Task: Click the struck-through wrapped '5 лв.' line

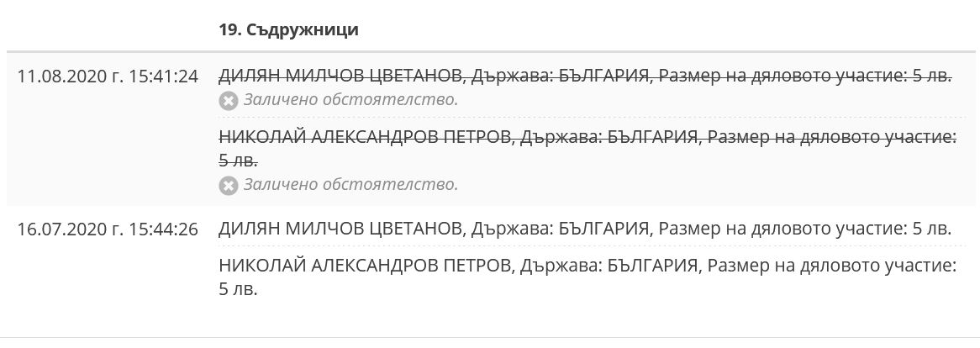Action: (x=238, y=160)
